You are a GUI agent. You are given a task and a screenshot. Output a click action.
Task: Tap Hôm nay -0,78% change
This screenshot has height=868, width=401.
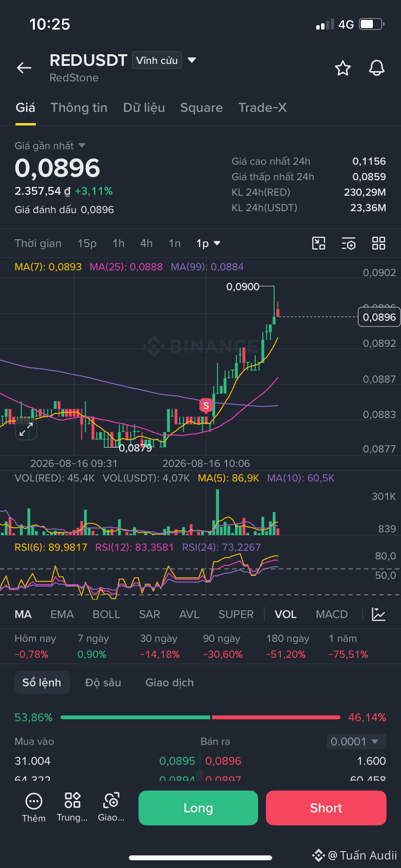tap(35, 646)
